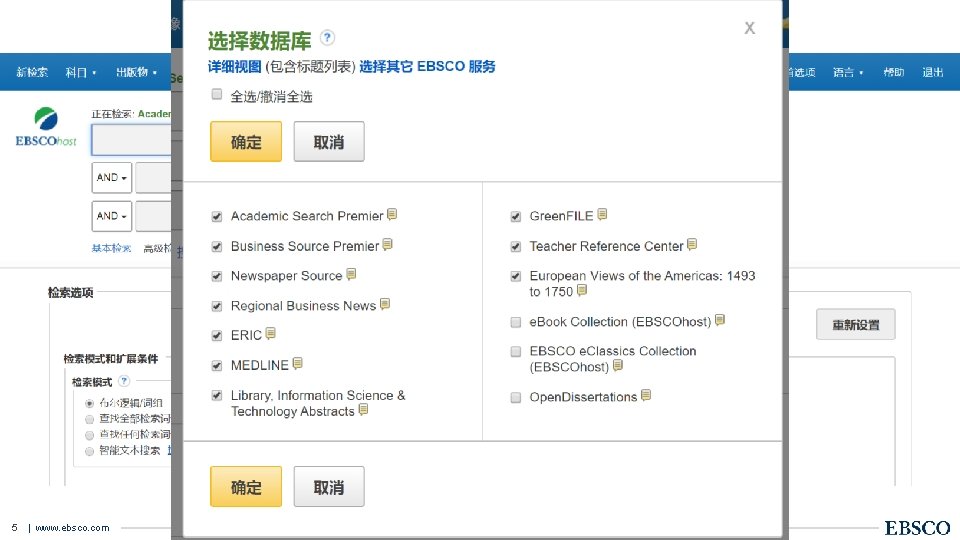Image resolution: width=960 pixels, height=540 pixels.
Task: Click into the first search term field
Action: [132, 140]
